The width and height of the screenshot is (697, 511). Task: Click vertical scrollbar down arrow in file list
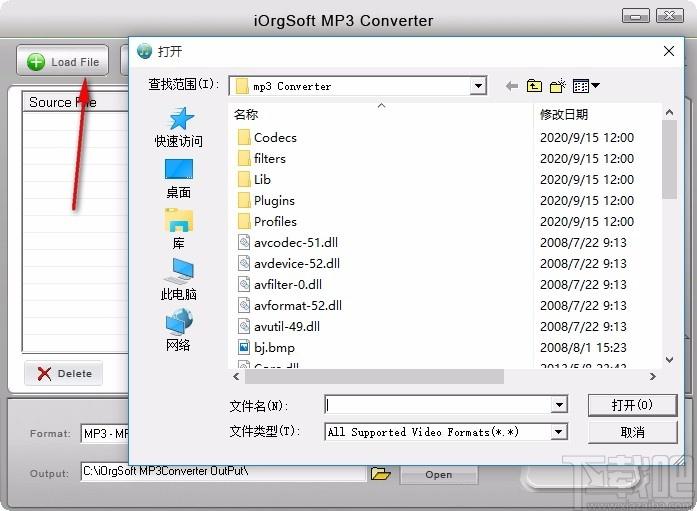[x=669, y=359]
